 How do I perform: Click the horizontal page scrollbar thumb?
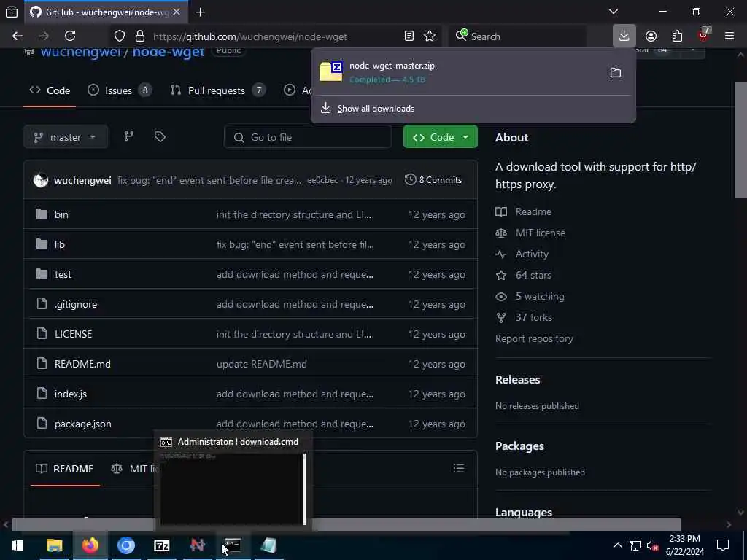point(347,524)
